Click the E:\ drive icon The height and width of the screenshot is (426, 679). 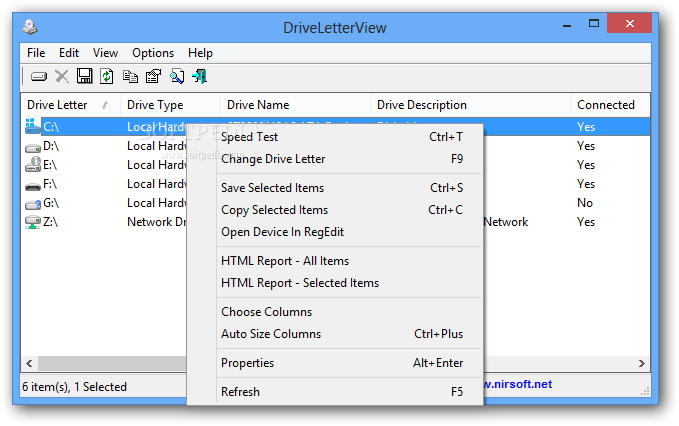33,165
